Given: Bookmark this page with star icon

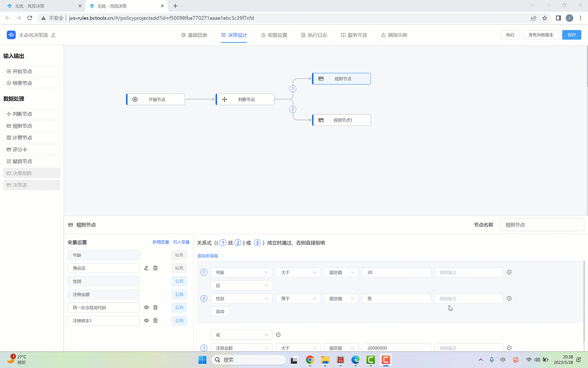Looking at the screenshot, I should [545, 18].
